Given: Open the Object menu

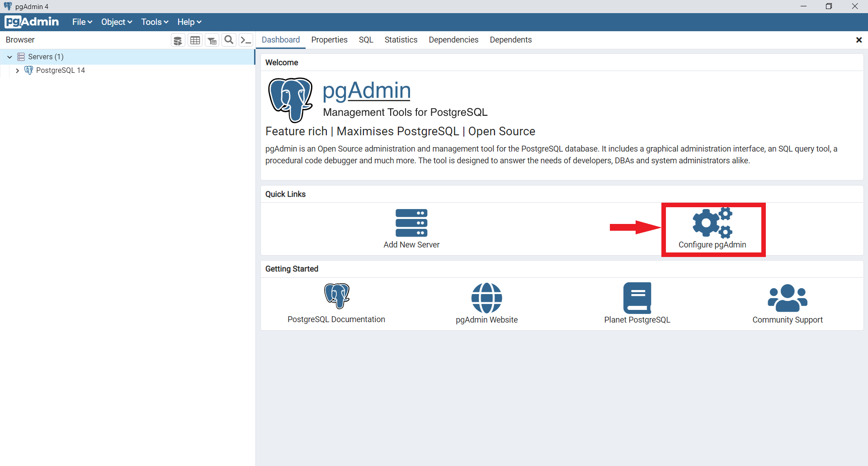Looking at the screenshot, I should pyautogui.click(x=117, y=22).
